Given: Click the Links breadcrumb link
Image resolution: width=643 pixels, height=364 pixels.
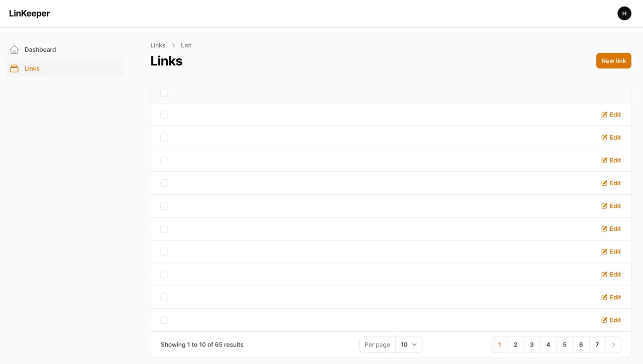Looking at the screenshot, I should tap(158, 45).
